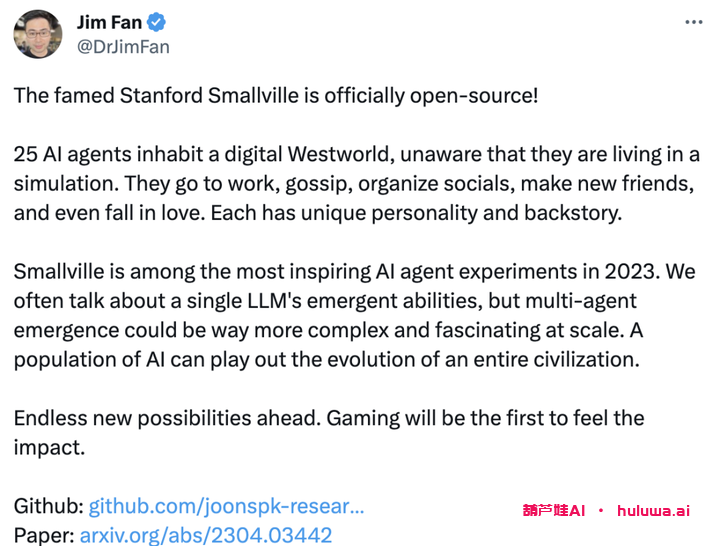This screenshot has height=546, width=720.
Task: Open Jim Fan's profile avatar photo
Action: coord(37,34)
